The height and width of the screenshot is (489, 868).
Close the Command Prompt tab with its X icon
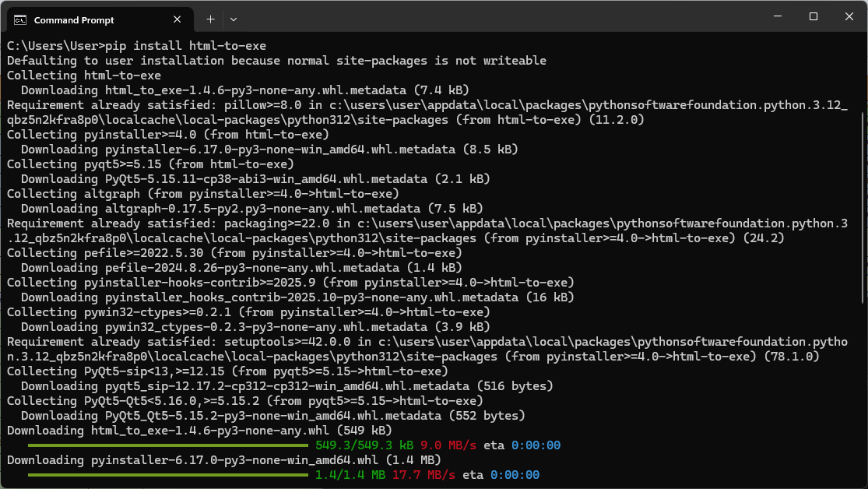pos(177,19)
